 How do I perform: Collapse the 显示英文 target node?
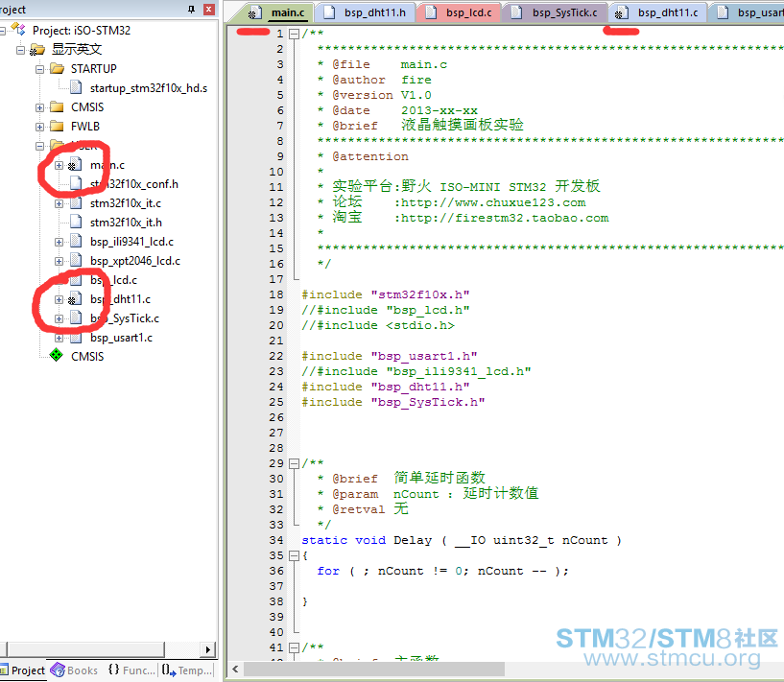click(20, 50)
